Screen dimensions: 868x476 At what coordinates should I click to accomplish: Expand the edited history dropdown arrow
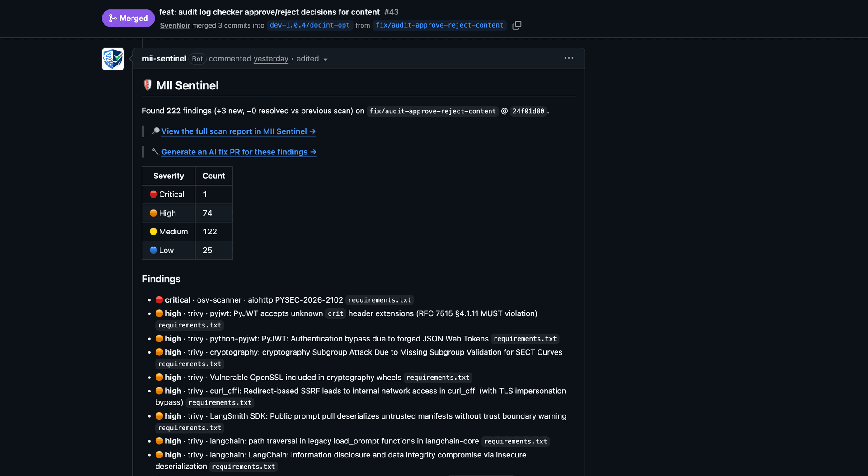click(x=325, y=60)
